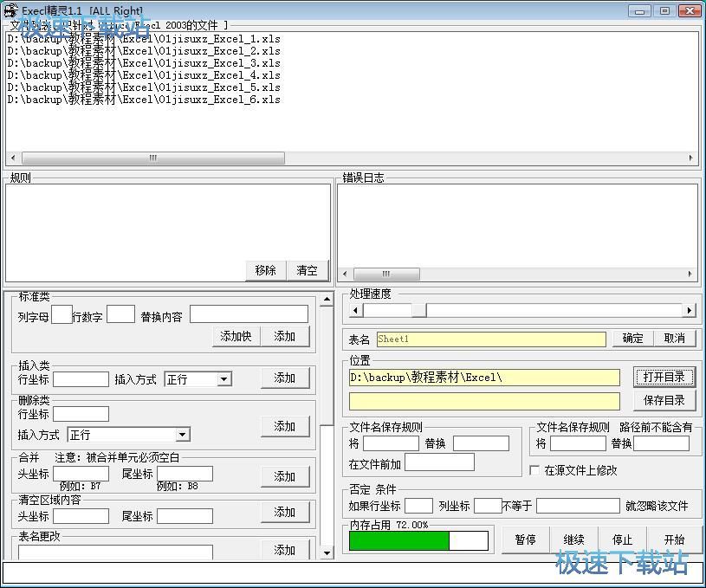The image size is (706, 588).
Task: Open the 插入方式 dropdown in 插入类
Action: click(224, 379)
